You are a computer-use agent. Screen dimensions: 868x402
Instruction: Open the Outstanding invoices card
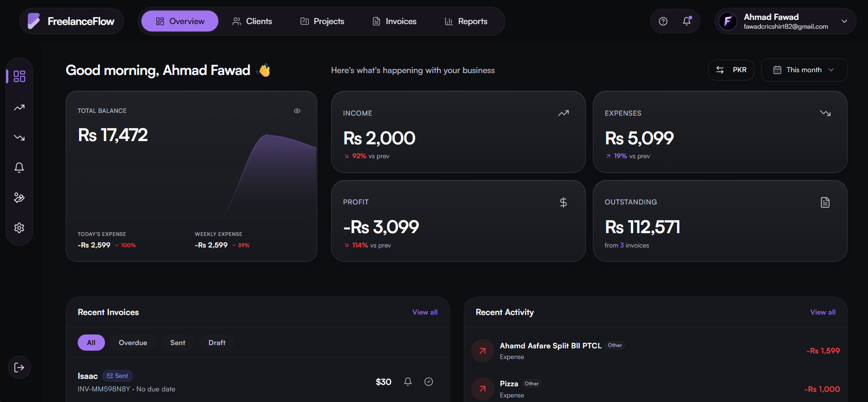(720, 221)
